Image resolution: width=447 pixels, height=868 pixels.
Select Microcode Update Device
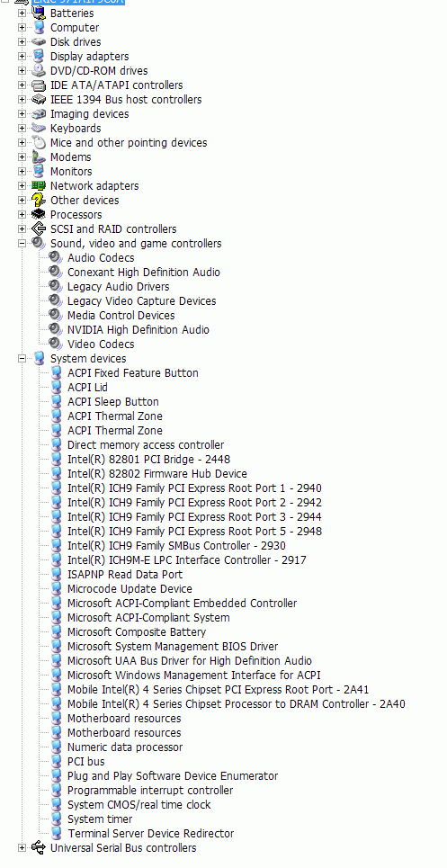[x=130, y=588]
